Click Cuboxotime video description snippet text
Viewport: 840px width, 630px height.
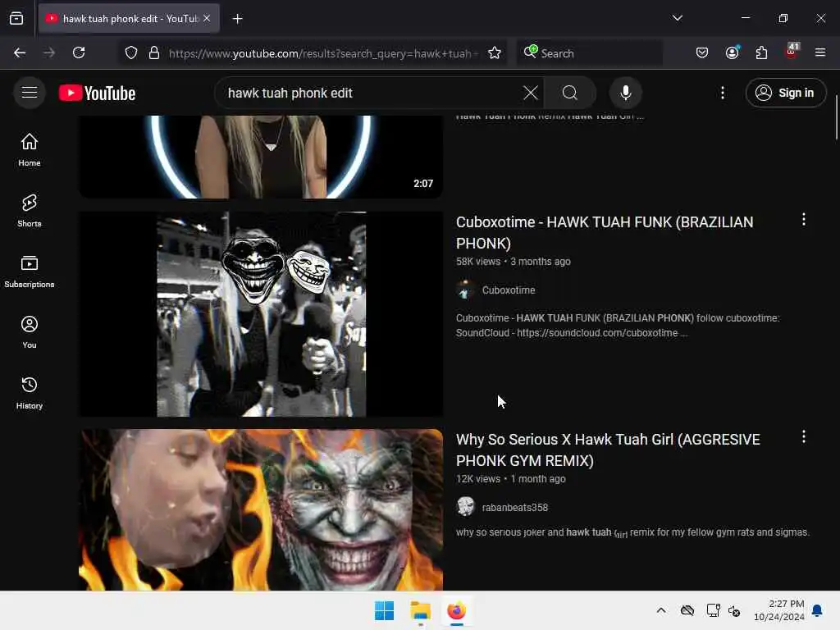tap(618, 325)
